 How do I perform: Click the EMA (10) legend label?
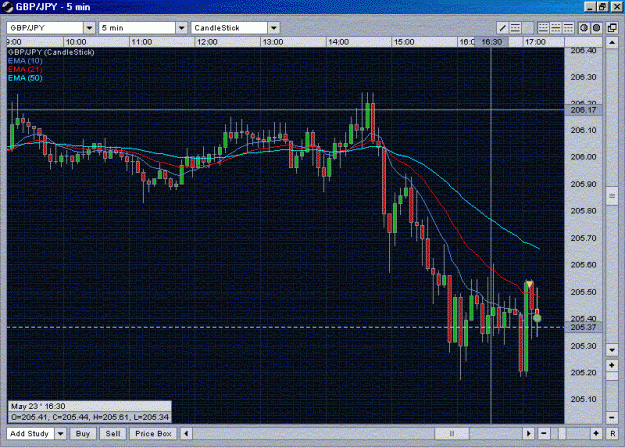coord(25,61)
